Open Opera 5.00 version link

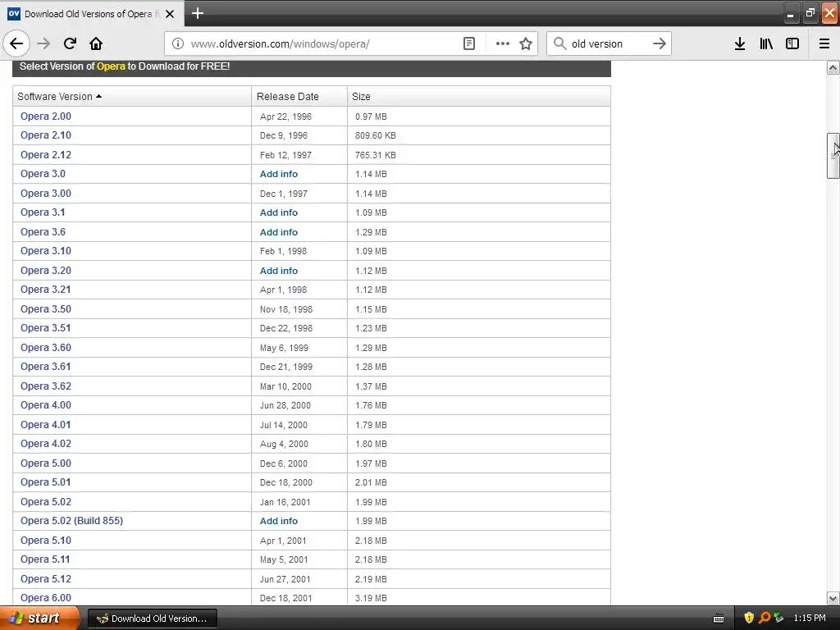coord(46,463)
